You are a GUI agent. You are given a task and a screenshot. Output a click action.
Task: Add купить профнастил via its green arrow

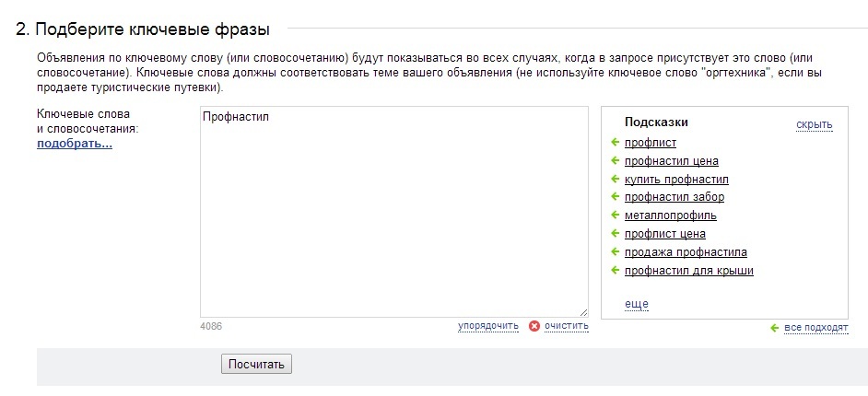coord(615,180)
